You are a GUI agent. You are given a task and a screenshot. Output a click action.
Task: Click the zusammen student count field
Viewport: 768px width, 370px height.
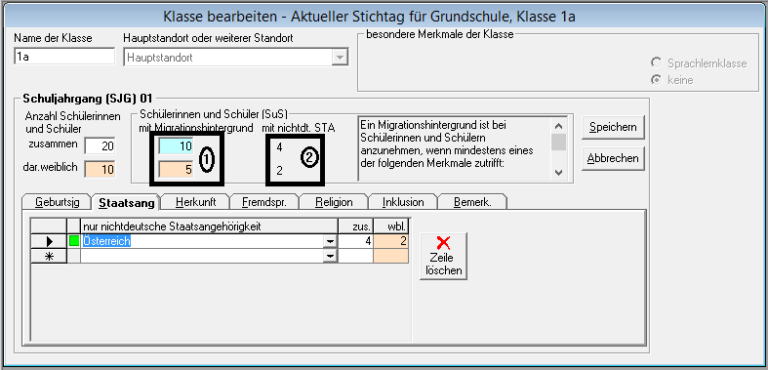click(x=100, y=146)
